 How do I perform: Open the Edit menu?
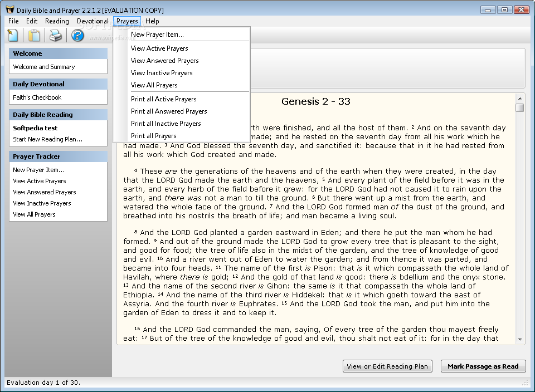(x=32, y=21)
